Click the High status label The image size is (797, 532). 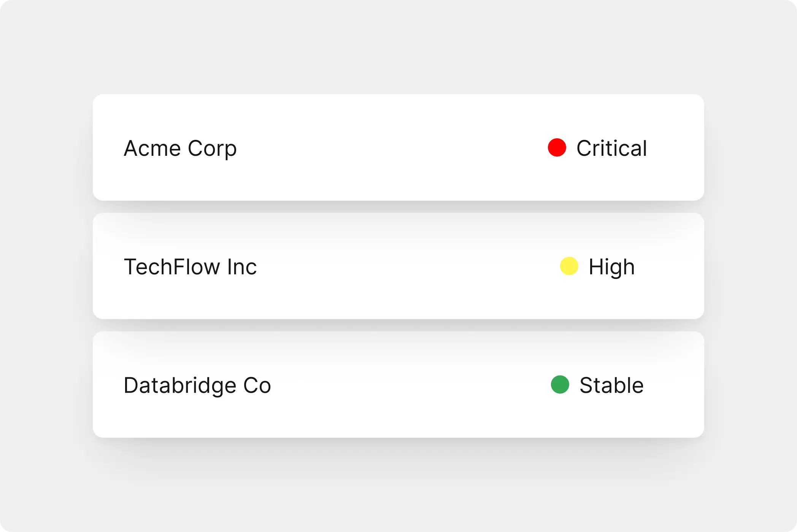[x=611, y=267]
